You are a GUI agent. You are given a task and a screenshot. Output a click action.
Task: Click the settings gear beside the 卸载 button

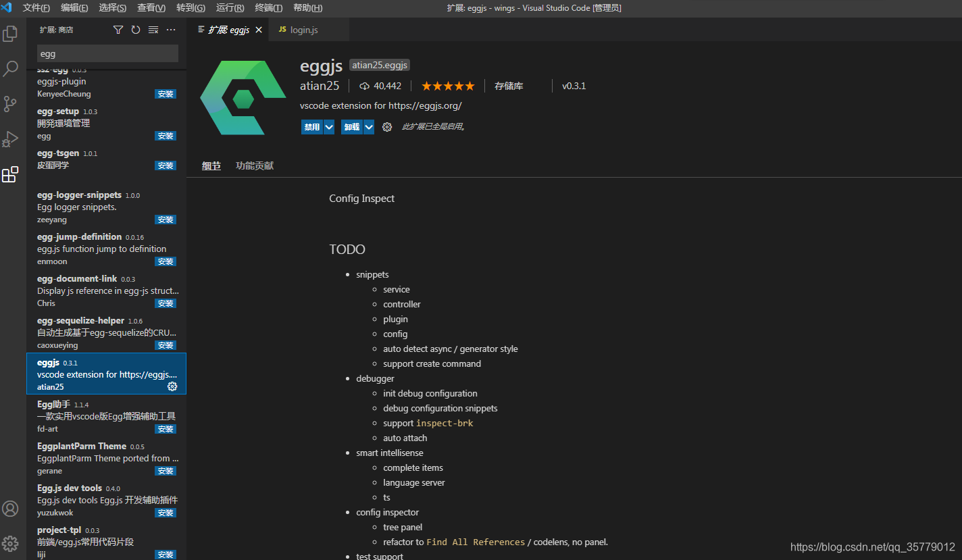(x=386, y=126)
